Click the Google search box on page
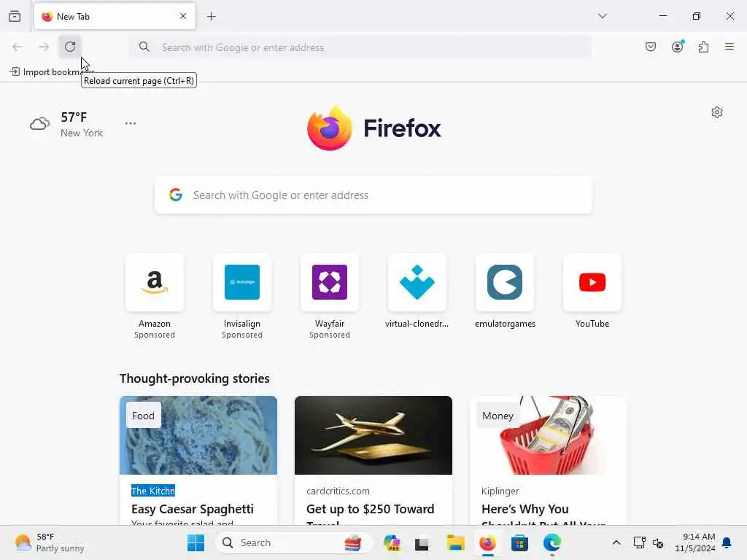The height and width of the screenshot is (560, 747). [x=373, y=195]
